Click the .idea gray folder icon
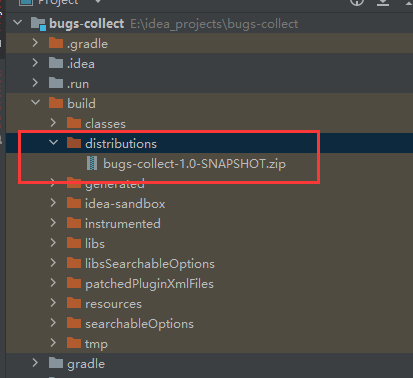The width and height of the screenshot is (413, 378). (x=56, y=63)
